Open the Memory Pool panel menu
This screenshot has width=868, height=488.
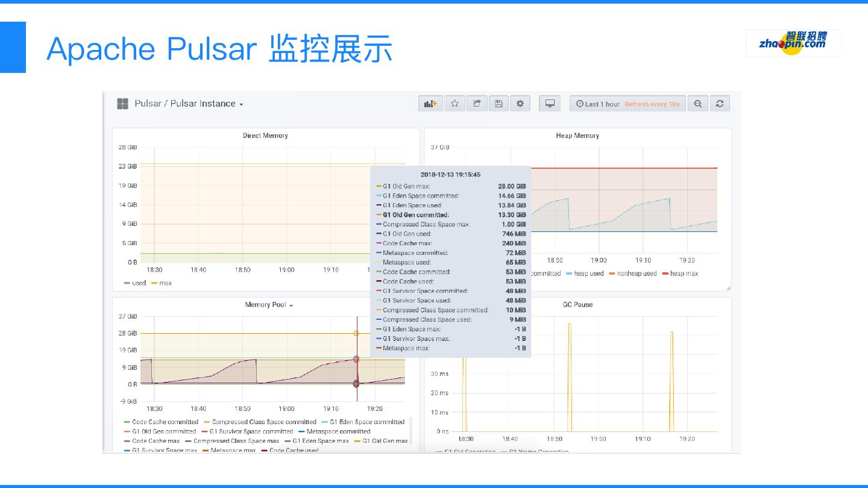269,305
